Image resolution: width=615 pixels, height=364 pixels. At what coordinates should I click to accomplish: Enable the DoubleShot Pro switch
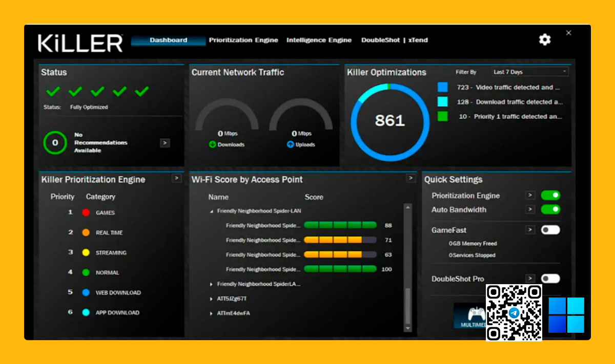pos(550,279)
